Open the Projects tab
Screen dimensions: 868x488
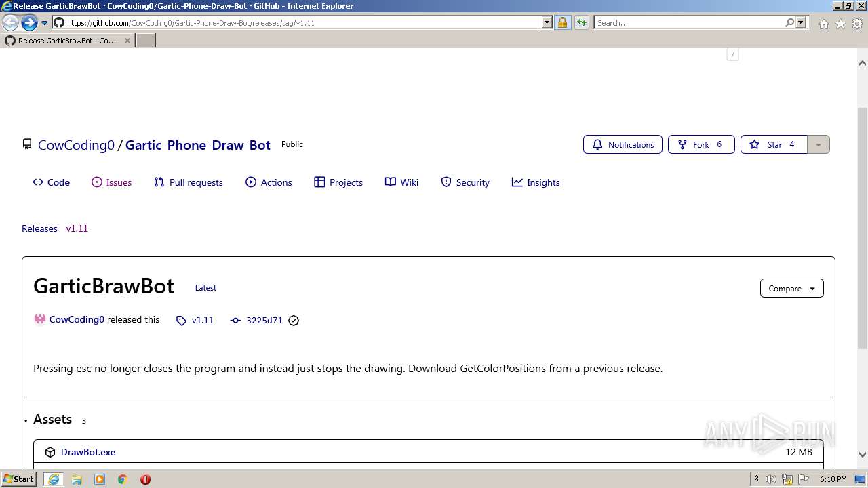click(338, 182)
